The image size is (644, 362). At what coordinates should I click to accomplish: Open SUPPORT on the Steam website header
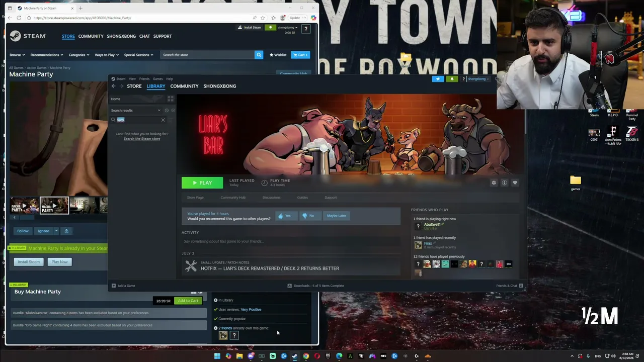[x=163, y=36]
